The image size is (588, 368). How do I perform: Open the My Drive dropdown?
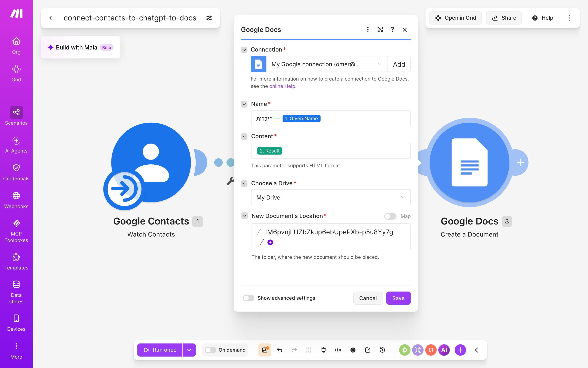click(x=331, y=197)
